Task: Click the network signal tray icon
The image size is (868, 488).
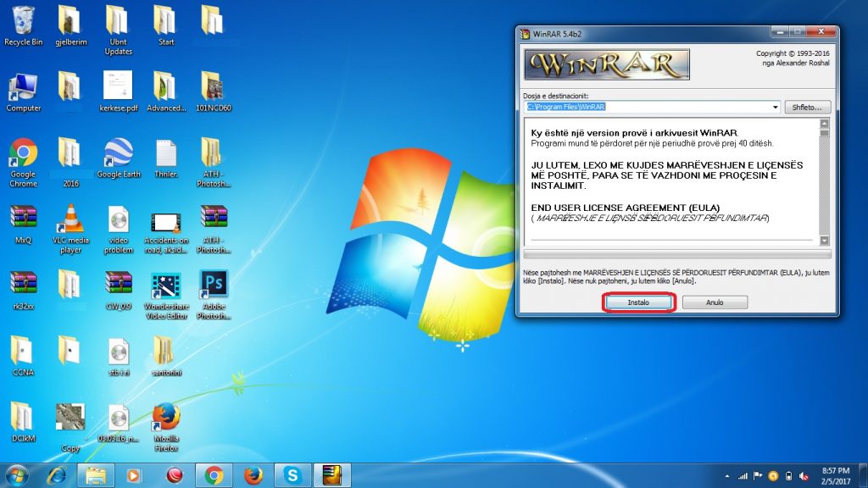Action: coord(743,476)
